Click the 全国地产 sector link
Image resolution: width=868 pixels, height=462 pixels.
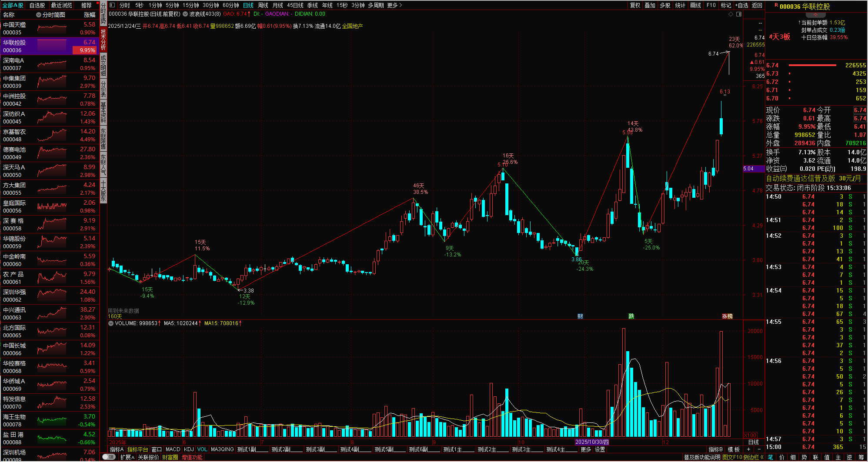pyautogui.click(x=352, y=26)
